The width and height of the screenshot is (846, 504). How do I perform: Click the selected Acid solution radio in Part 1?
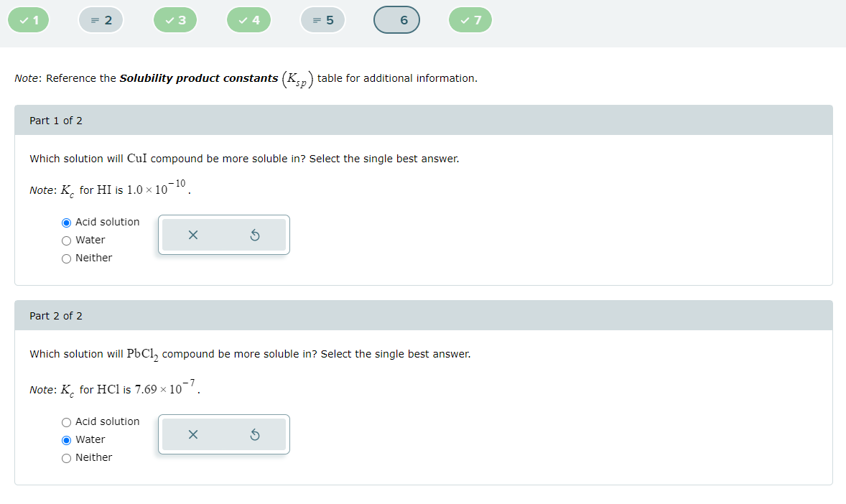click(x=65, y=222)
